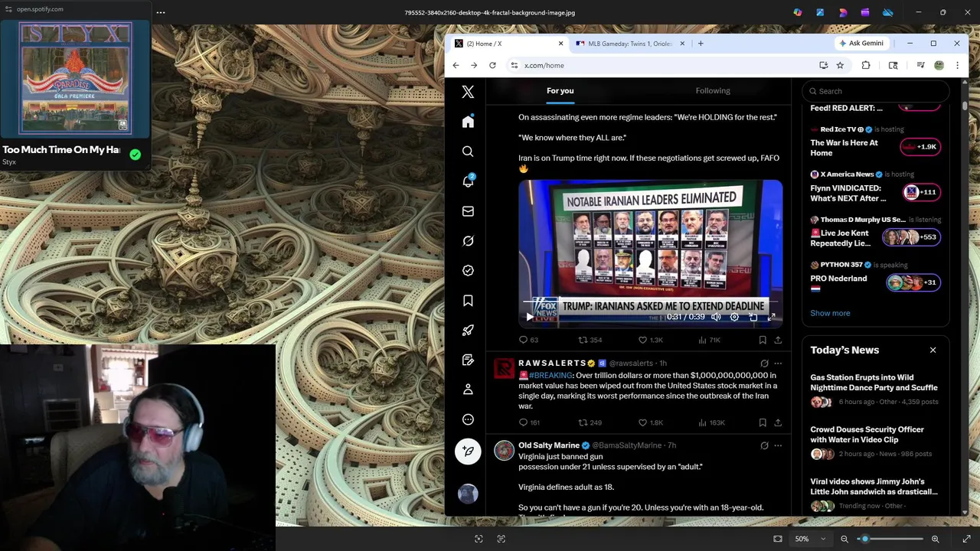Open more options on RAWSALERTS post
The height and width of the screenshot is (551, 980).
pyautogui.click(x=778, y=364)
